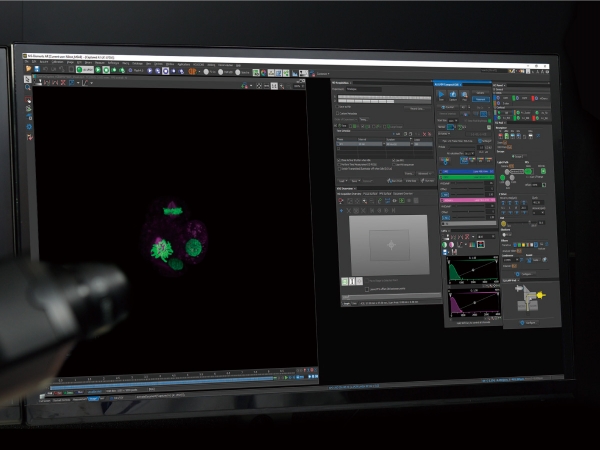Click the red X icon in image toolbar
Screen dimensions: 600x450
[63, 82]
